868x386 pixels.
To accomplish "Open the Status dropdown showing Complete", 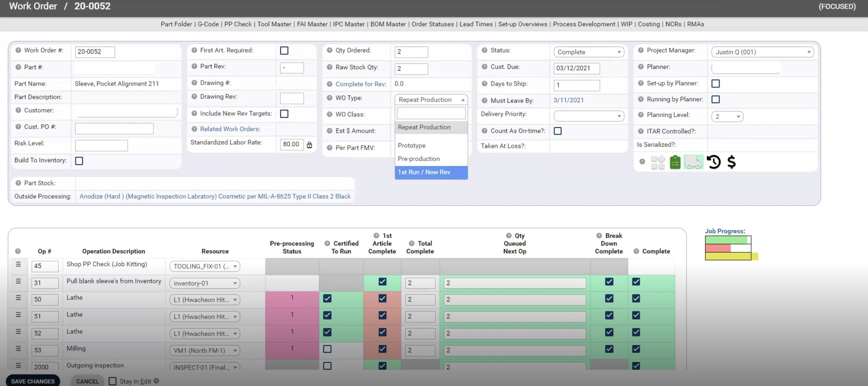I will pos(589,52).
